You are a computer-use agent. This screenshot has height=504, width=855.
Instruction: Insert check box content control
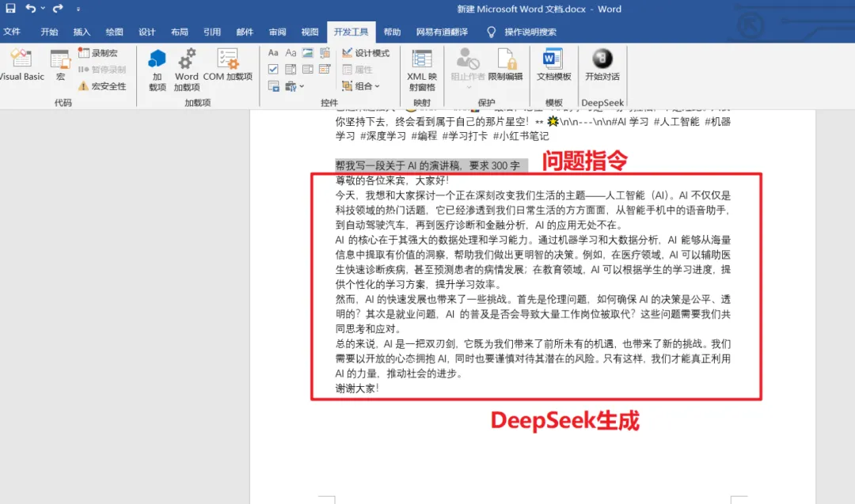click(x=273, y=69)
